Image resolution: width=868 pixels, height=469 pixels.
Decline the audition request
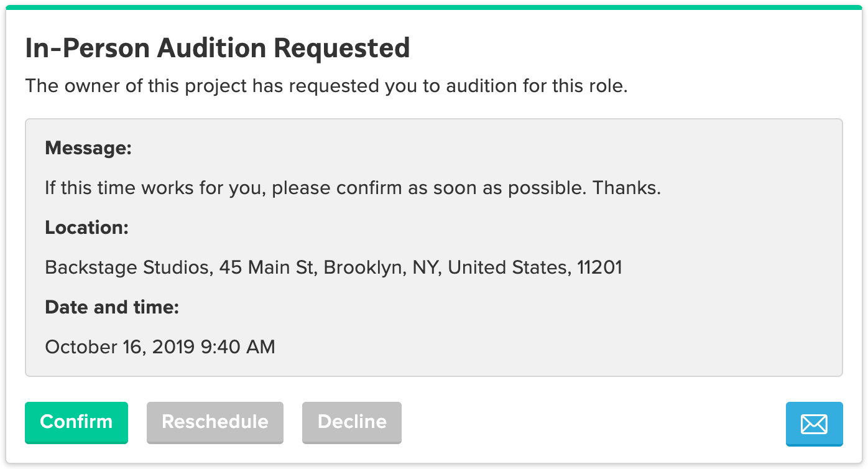tap(352, 422)
